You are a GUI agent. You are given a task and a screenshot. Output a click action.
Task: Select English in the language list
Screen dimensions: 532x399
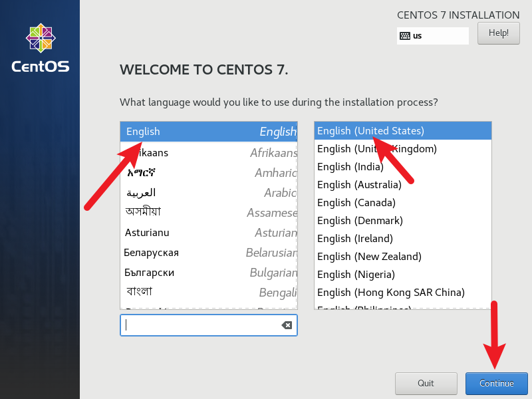coord(209,132)
